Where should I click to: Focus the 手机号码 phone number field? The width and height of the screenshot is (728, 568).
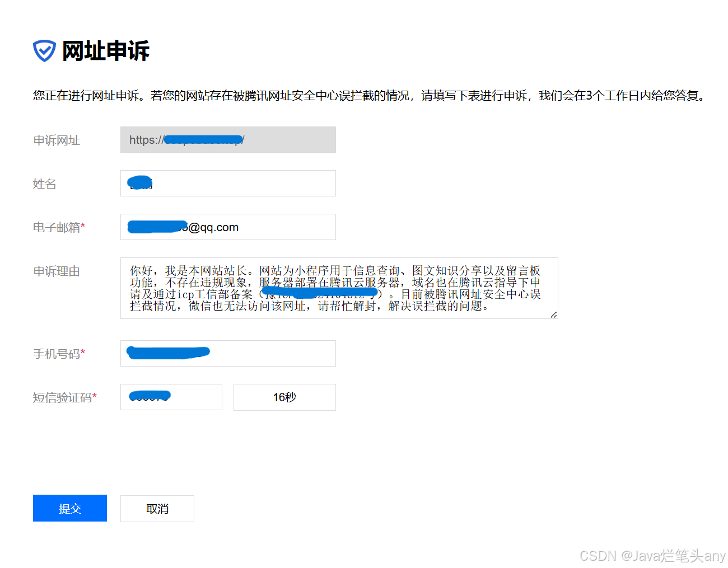(228, 354)
